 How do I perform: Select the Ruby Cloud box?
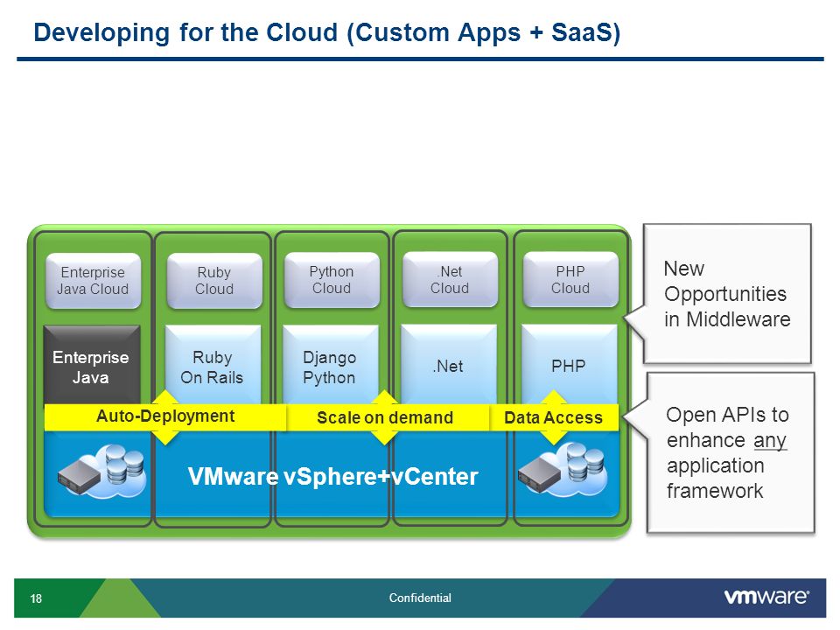click(x=214, y=281)
